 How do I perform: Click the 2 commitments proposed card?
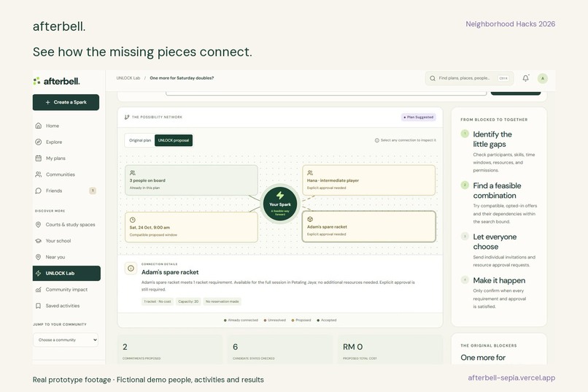click(170, 350)
